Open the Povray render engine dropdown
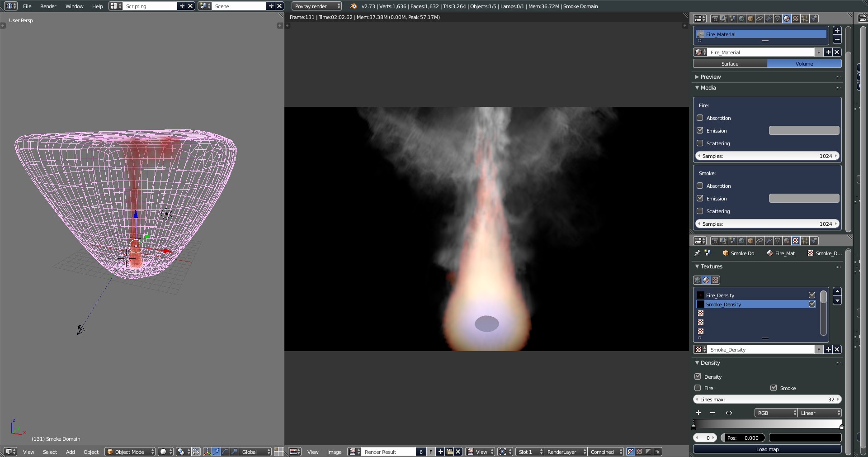868x457 pixels. pos(316,6)
